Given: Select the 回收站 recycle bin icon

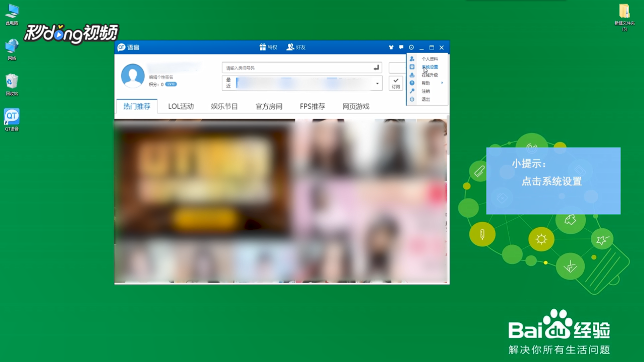Looking at the screenshot, I should click(12, 85).
